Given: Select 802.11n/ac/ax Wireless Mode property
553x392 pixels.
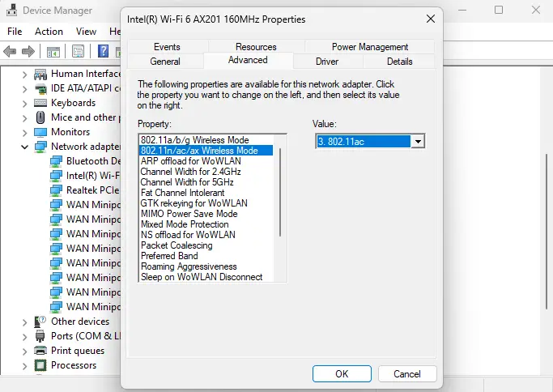Looking at the screenshot, I should point(206,151).
